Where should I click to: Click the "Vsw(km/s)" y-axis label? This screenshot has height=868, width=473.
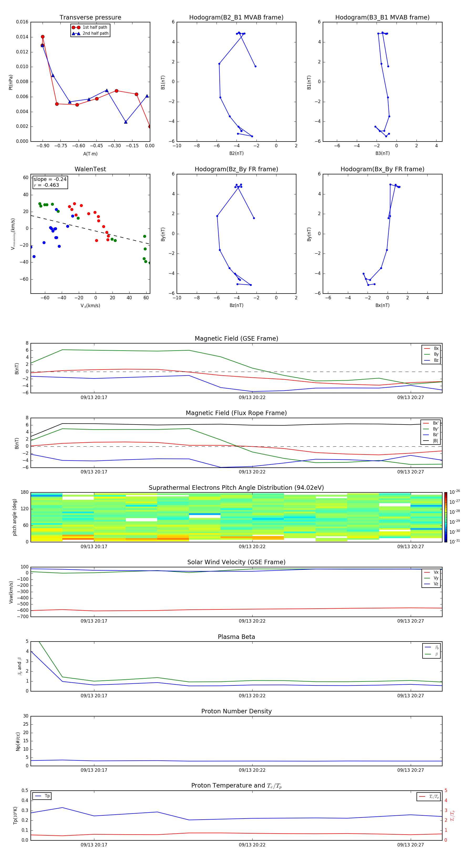pyautogui.click(x=11, y=592)
